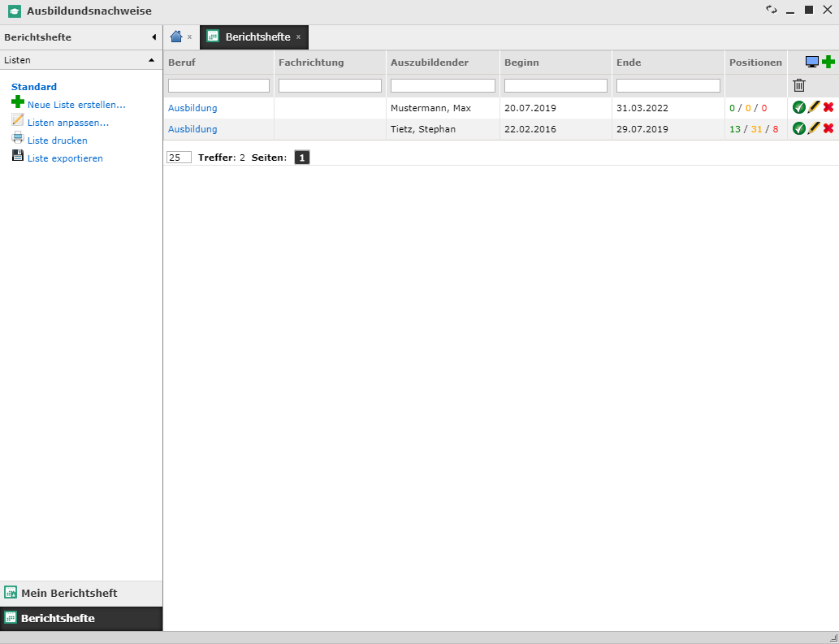The width and height of the screenshot is (839, 644).
Task: Sort by Beruf column header
Action: coord(182,63)
